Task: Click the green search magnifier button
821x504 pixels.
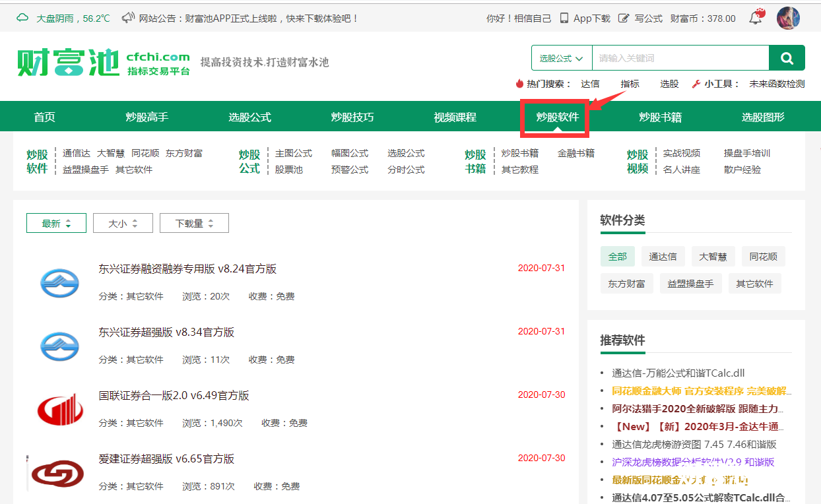Action: click(x=787, y=58)
